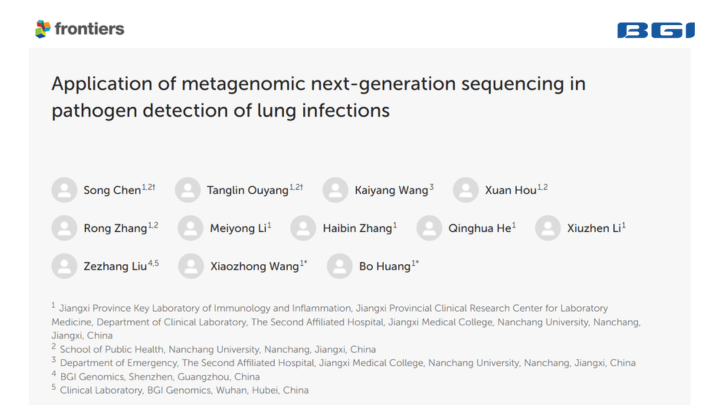Click the Frontiers logo
The width and height of the screenshot is (720, 405).
[80, 28]
